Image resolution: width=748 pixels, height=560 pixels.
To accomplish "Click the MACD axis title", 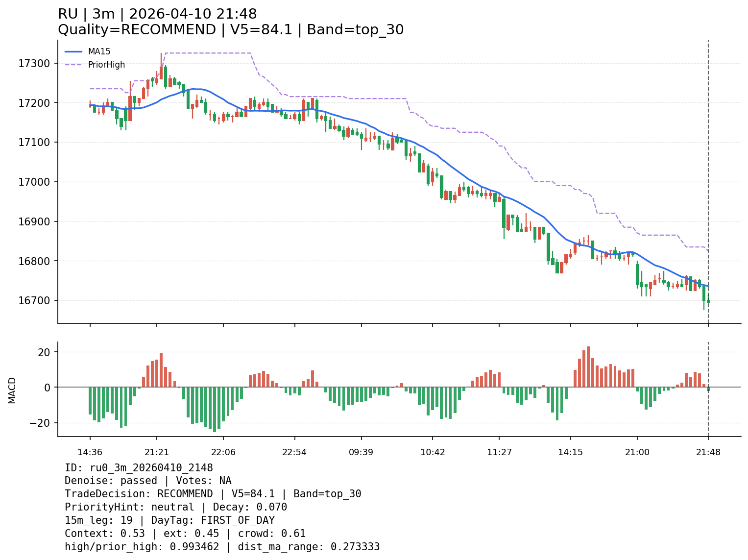I will (12, 390).
